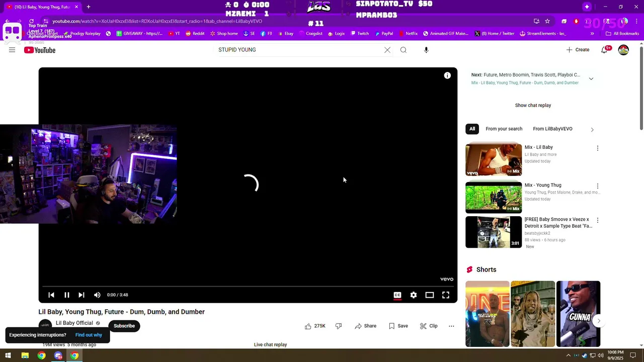Select the All filter chip

point(472,129)
